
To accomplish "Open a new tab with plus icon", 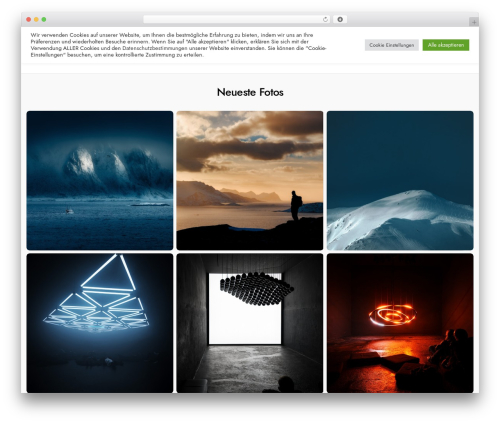I will click(474, 22).
